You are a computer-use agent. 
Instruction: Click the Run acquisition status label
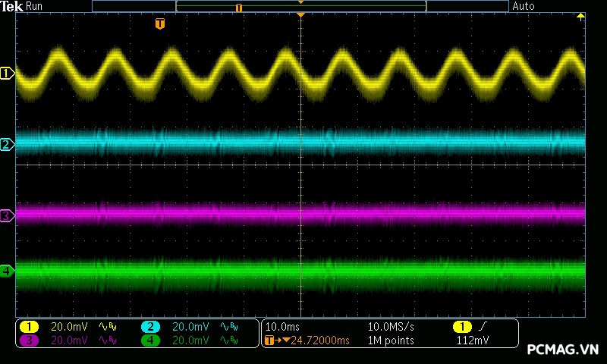coord(34,6)
